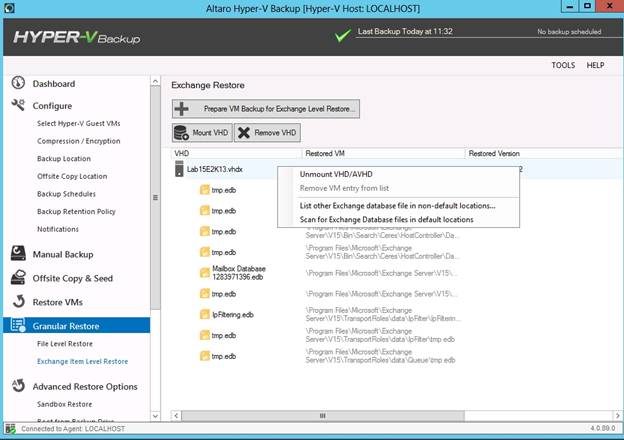Open Compression / Encryption settings
Screen dimensions: 624x440
click(78, 141)
